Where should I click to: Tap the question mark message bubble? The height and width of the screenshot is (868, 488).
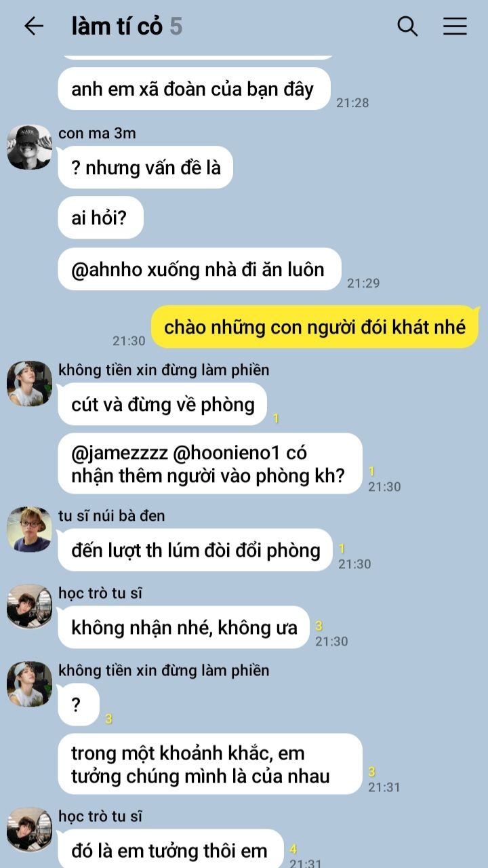[79, 705]
